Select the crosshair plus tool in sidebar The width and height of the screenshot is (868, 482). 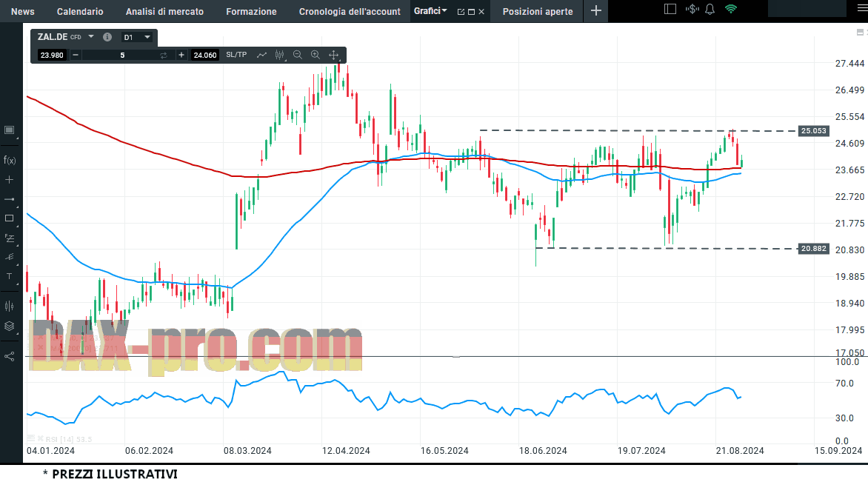(10, 180)
